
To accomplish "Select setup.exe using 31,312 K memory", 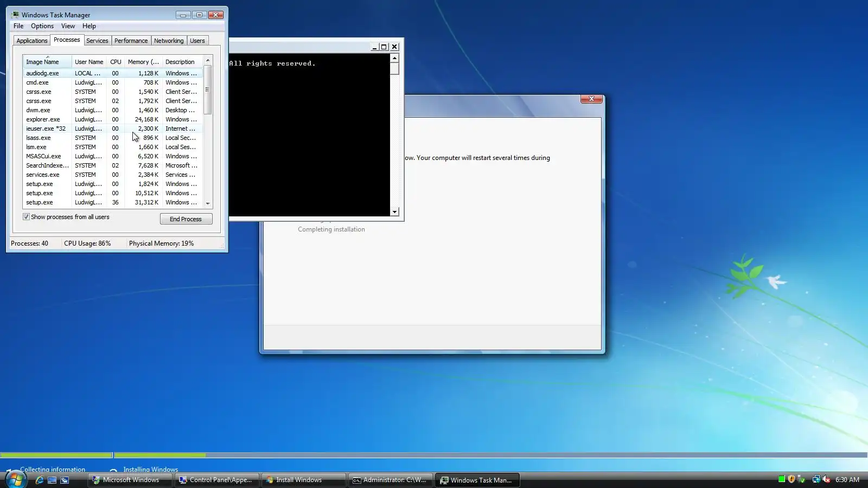I will pyautogui.click(x=113, y=202).
